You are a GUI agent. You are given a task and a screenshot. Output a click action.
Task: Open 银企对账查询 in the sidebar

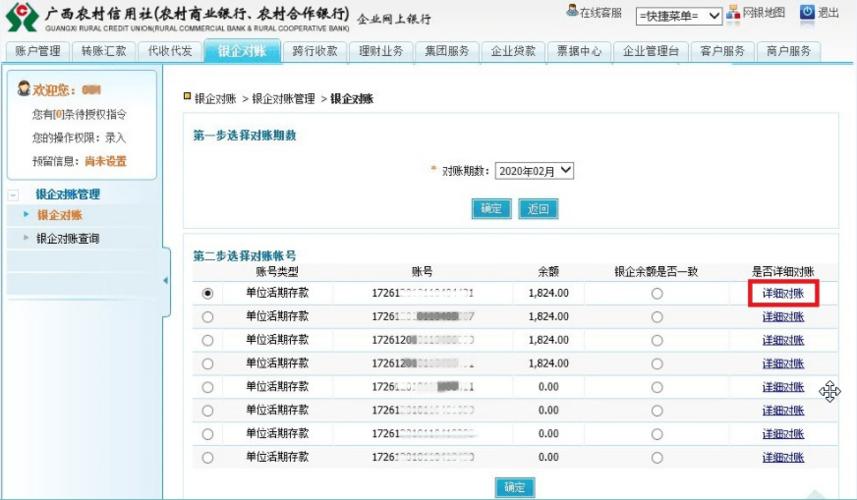(68, 239)
